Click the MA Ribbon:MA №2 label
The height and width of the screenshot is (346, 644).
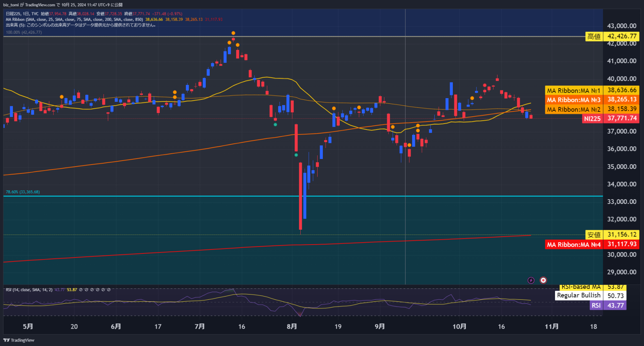574,109
